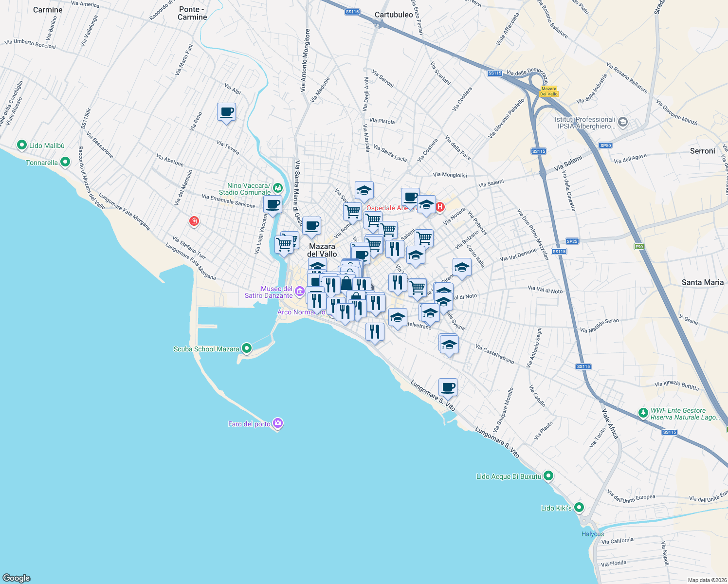The height and width of the screenshot is (584, 728).
Task: Open the Nino Vaccara stadium pin
Action: click(277, 188)
